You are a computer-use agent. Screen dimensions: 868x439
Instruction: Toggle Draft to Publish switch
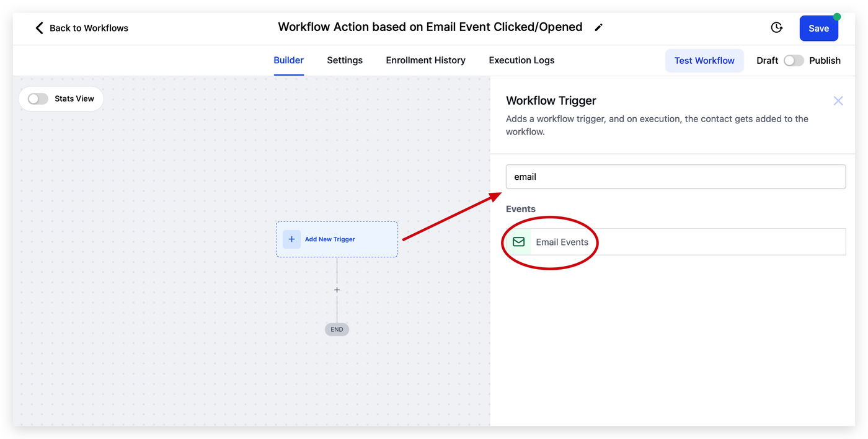coord(794,61)
